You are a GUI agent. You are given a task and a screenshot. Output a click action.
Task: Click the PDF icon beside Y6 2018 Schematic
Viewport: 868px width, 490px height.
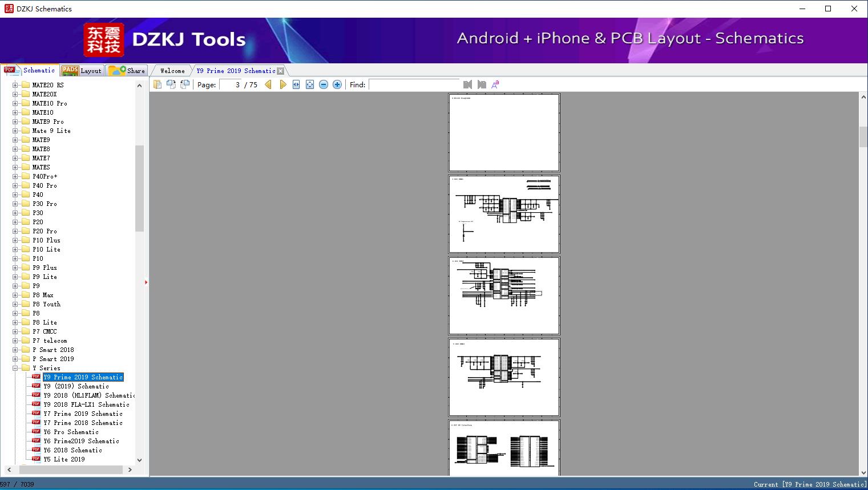pyautogui.click(x=36, y=450)
